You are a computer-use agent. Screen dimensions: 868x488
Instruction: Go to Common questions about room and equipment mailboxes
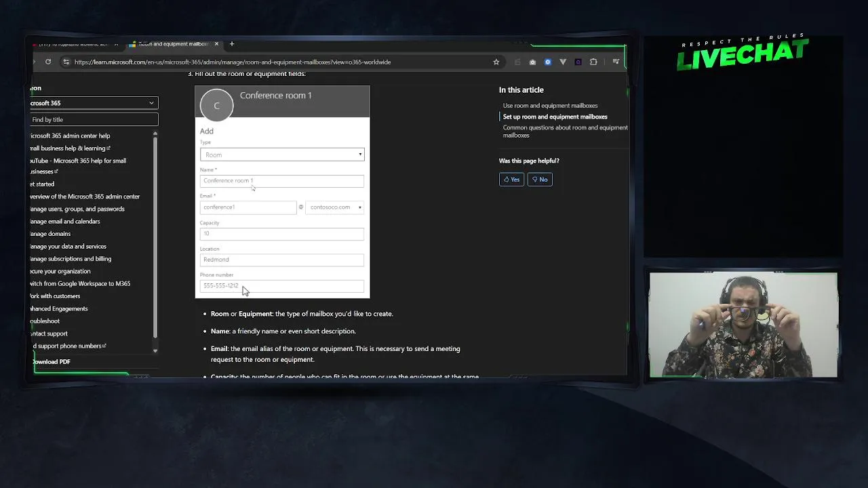[565, 131]
